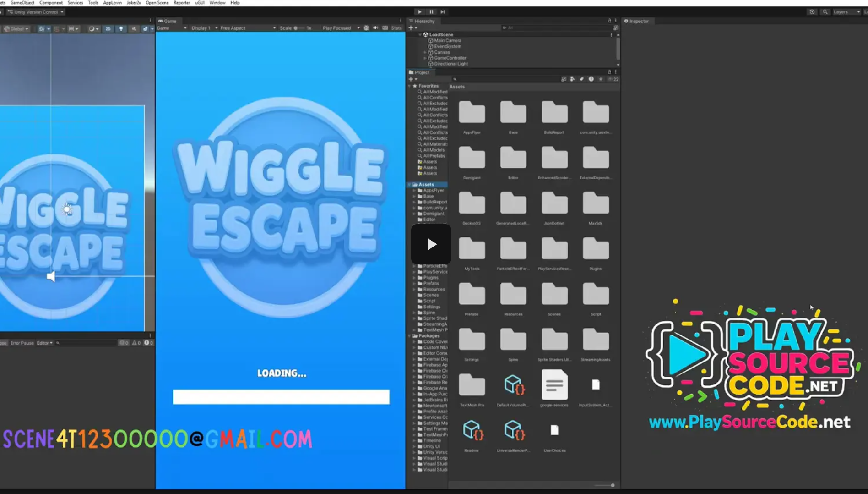Viewport: 868px width, 494px height.
Task: Open the Free Aspect dropdown
Action: (248, 28)
